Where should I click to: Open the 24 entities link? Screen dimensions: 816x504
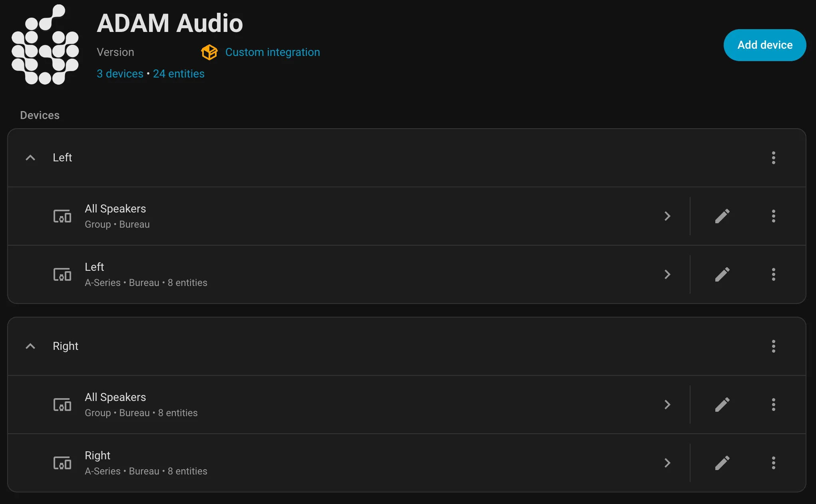[x=179, y=74]
